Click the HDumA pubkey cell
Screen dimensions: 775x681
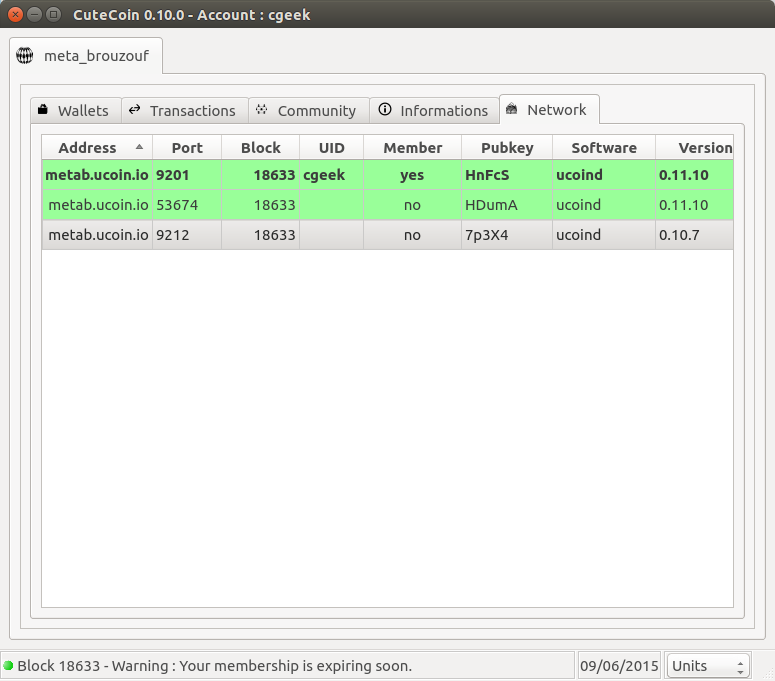[507, 205]
